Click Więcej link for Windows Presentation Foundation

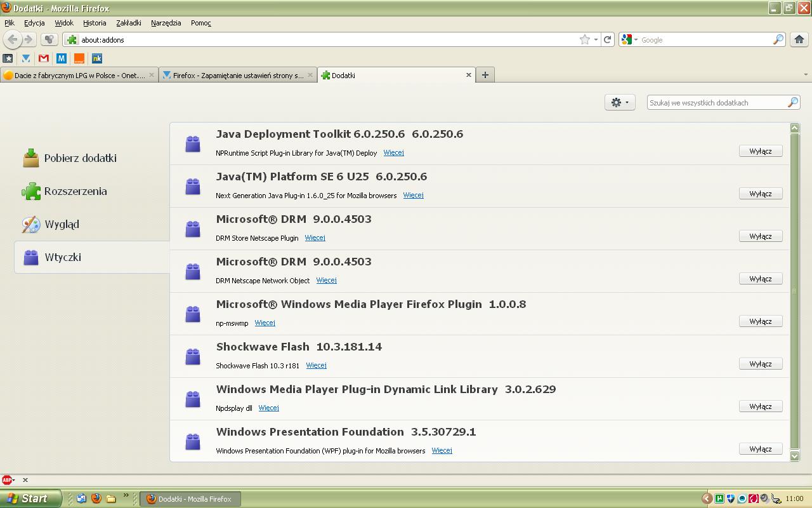[442, 450]
